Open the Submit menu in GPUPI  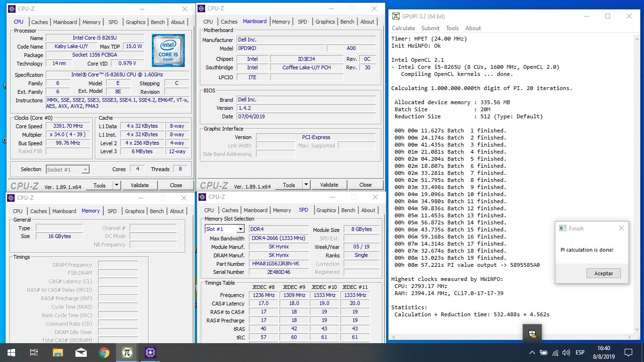pos(430,28)
